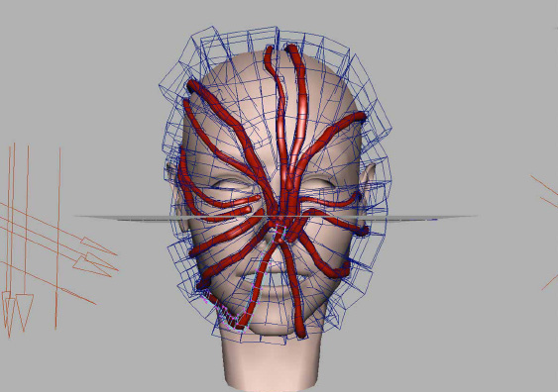The width and height of the screenshot is (558, 392).
Task: Click the open mouth of the head model
Action: [272, 276]
